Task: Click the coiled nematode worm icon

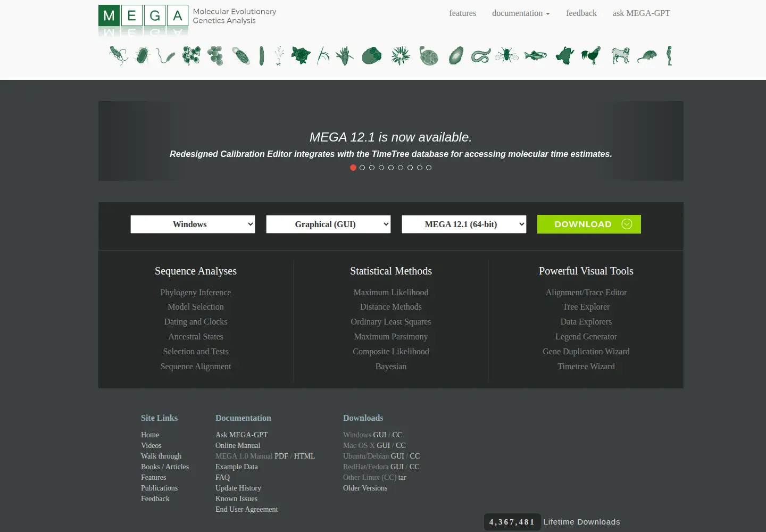Action: [480, 55]
